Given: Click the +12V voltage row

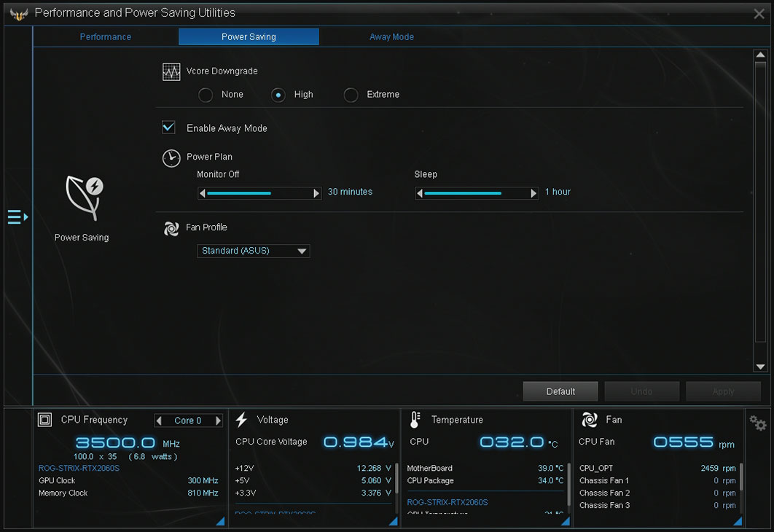Looking at the screenshot, I should pos(313,469).
